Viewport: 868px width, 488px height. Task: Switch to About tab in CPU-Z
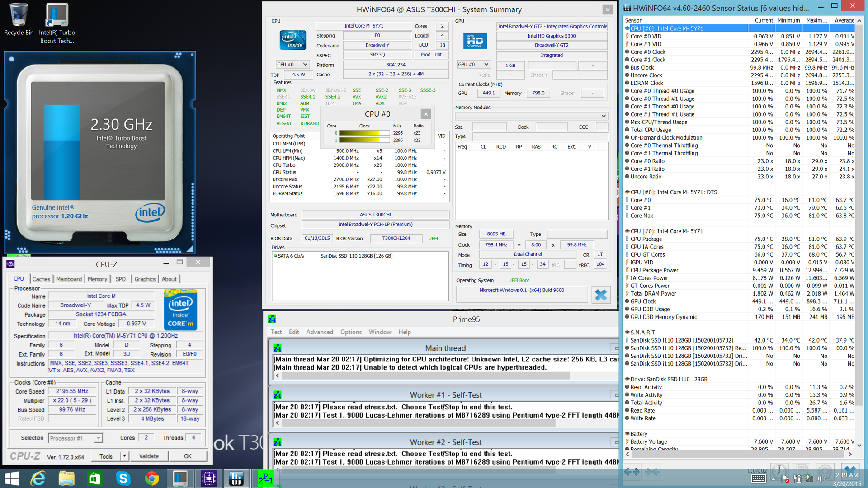pyautogui.click(x=169, y=279)
